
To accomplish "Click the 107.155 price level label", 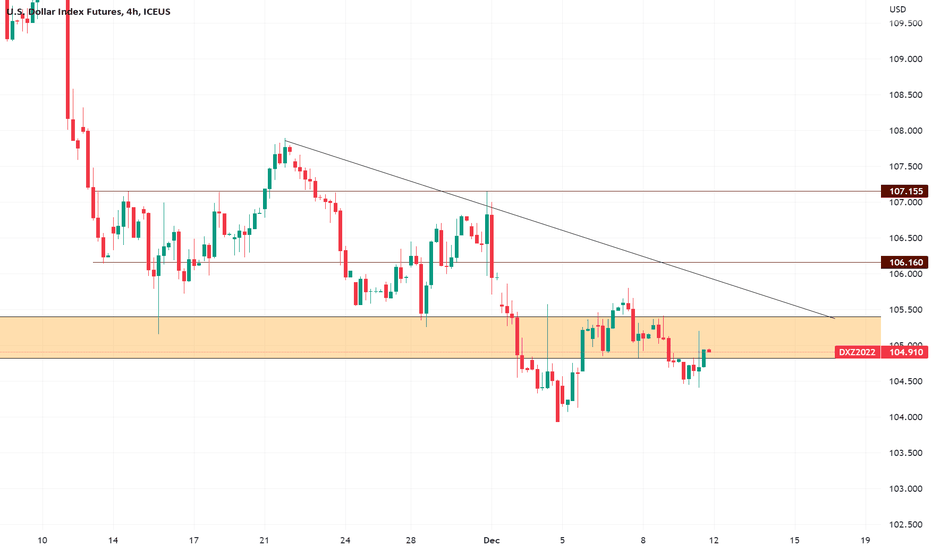I will coord(904,191).
